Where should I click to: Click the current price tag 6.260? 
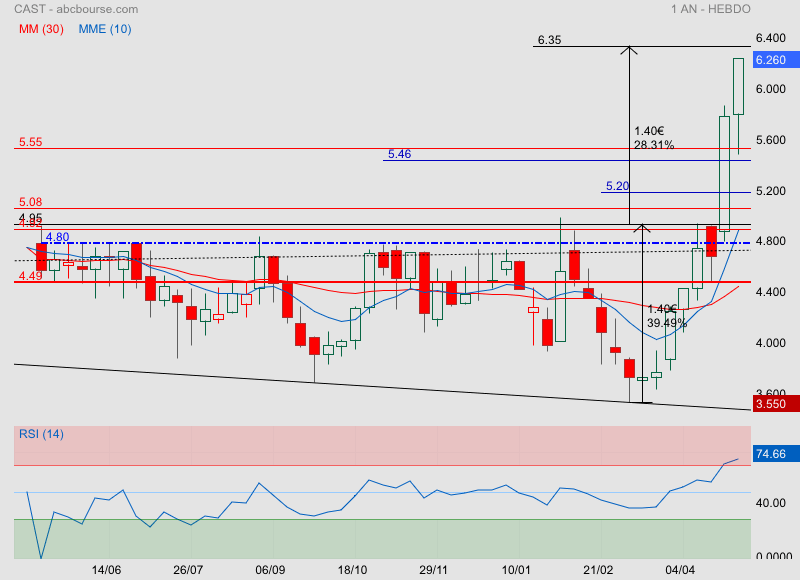pyautogui.click(x=776, y=60)
